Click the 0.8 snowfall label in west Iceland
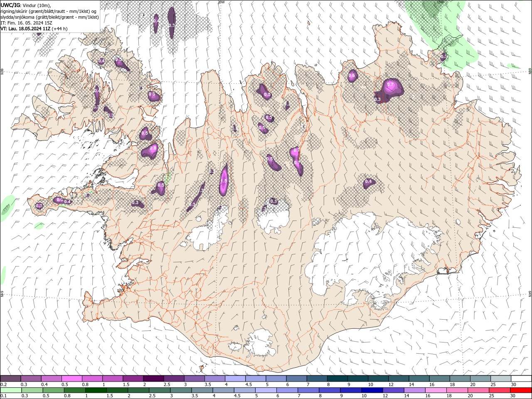The width and height of the screenshot is (532, 399). [153, 148]
